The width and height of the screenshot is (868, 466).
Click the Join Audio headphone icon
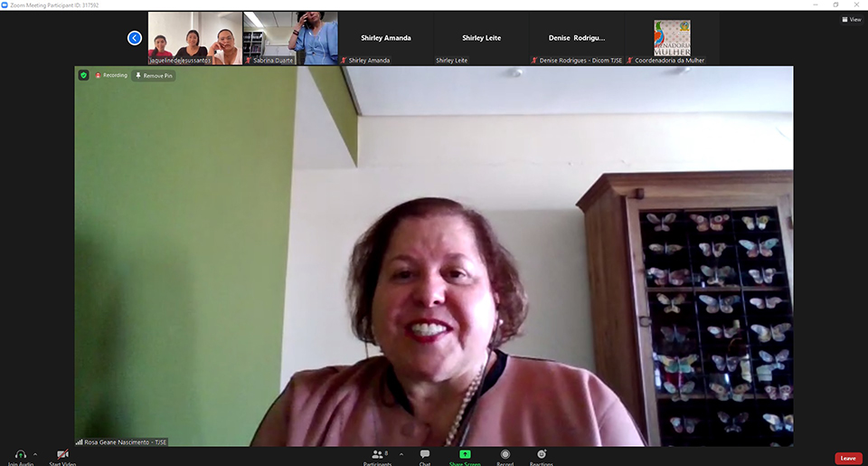pyautogui.click(x=20, y=454)
